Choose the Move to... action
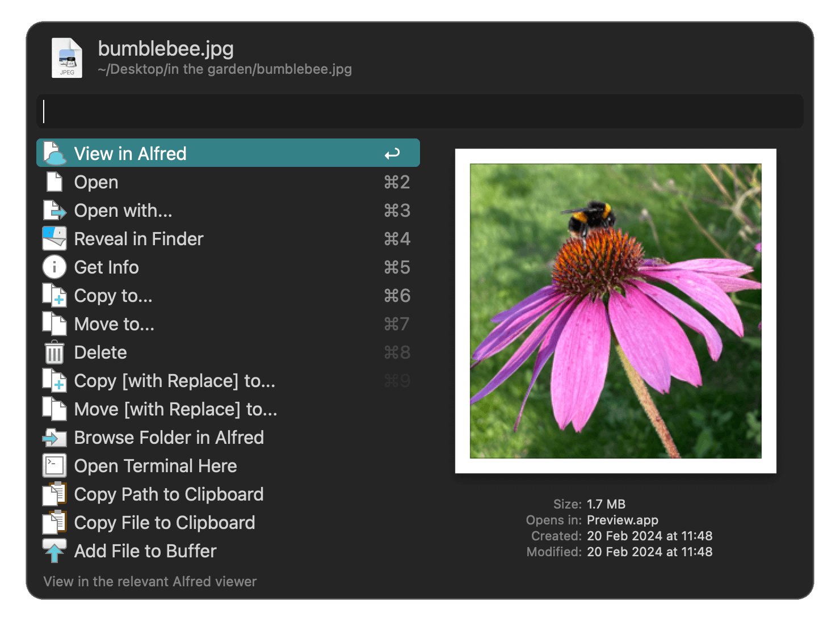 pyautogui.click(x=114, y=324)
